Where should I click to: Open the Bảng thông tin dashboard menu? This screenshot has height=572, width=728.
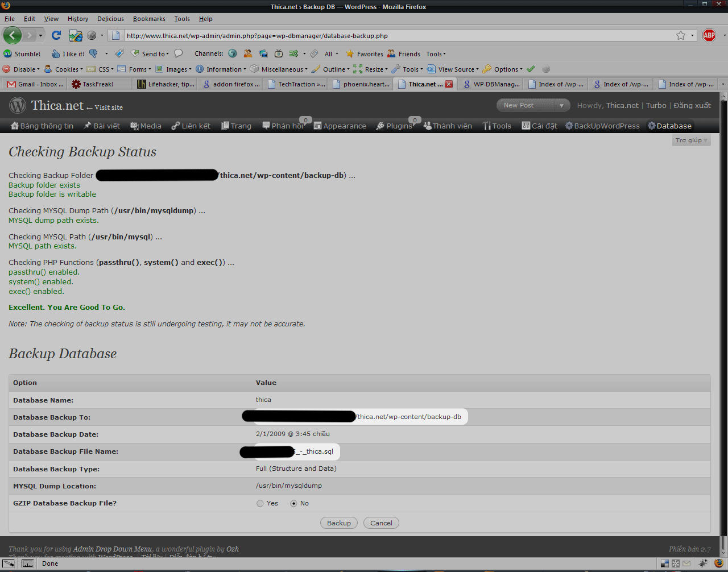42,126
